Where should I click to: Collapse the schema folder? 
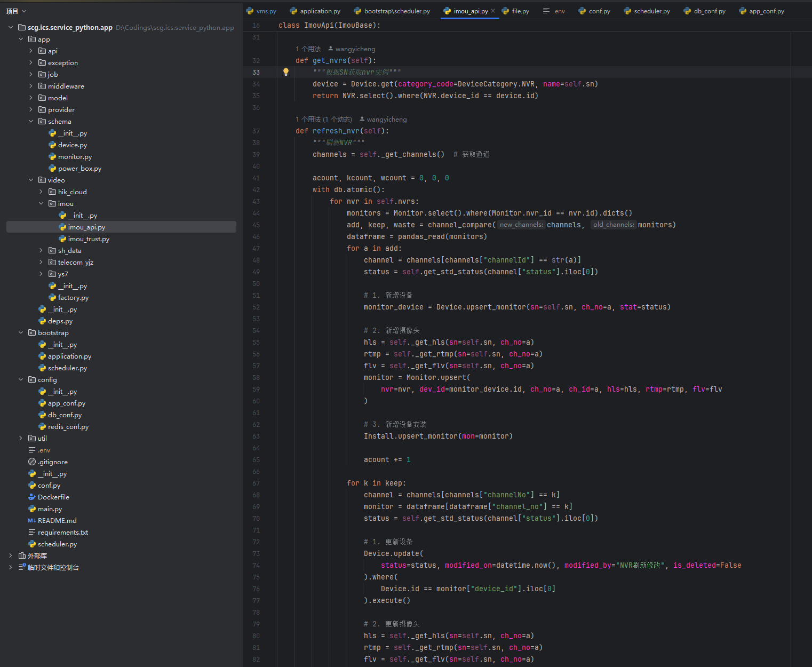coord(31,121)
